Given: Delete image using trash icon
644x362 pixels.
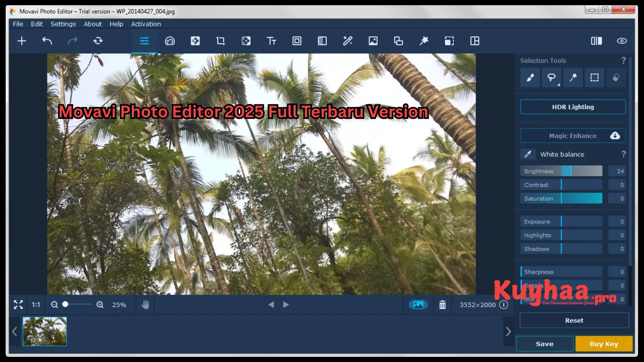Looking at the screenshot, I should 442,305.
